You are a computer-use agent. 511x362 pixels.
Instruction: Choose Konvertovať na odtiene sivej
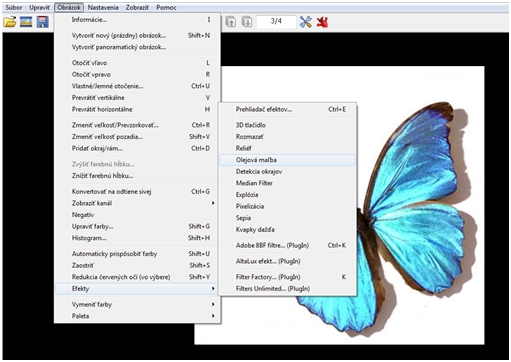(x=138, y=191)
